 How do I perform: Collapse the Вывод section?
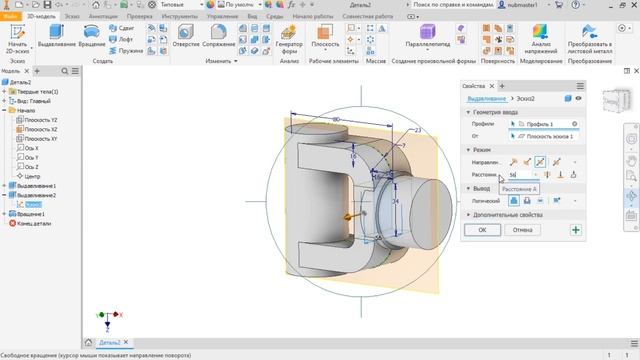[x=468, y=189]
